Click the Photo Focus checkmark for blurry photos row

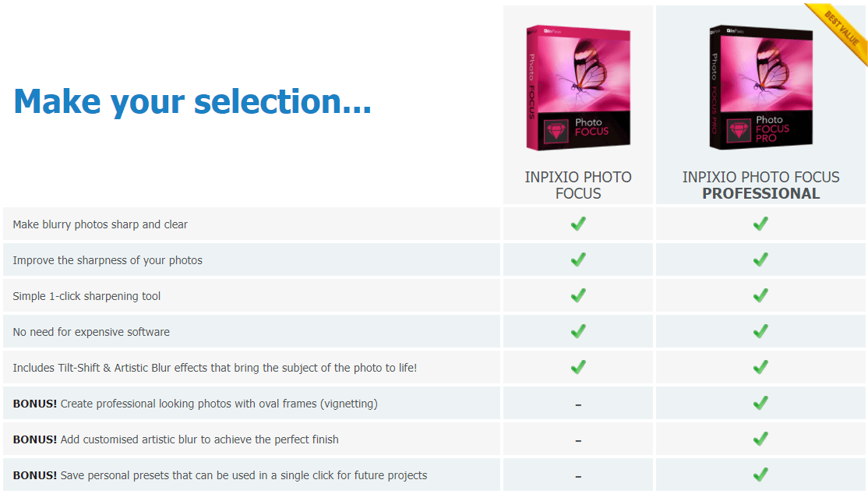[578, 224]
